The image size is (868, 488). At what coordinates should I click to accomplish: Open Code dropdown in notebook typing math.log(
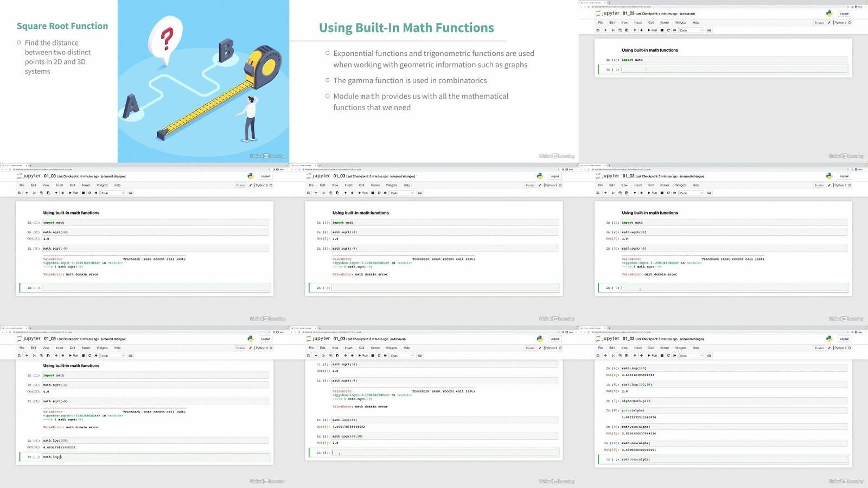point(112,356)
